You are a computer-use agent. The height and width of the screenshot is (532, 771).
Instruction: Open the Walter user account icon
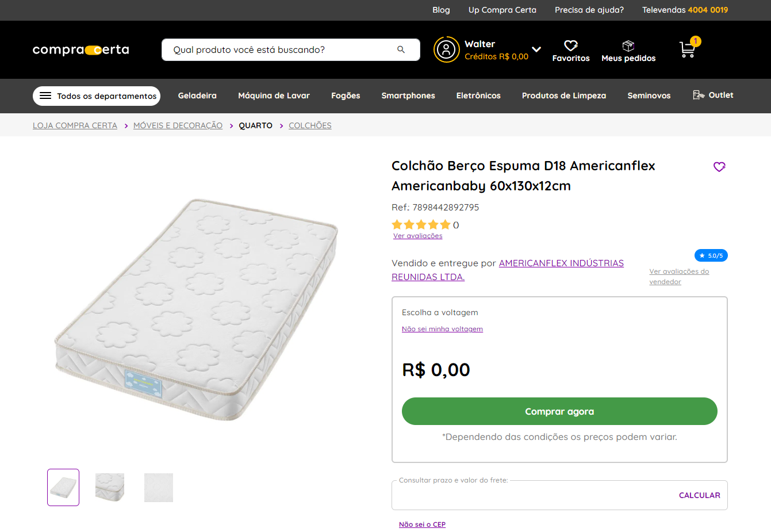pos(446,49)
